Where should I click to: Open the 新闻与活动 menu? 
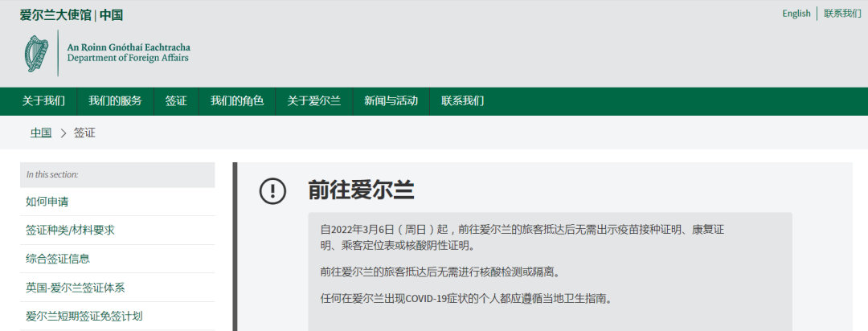(391, 101)
